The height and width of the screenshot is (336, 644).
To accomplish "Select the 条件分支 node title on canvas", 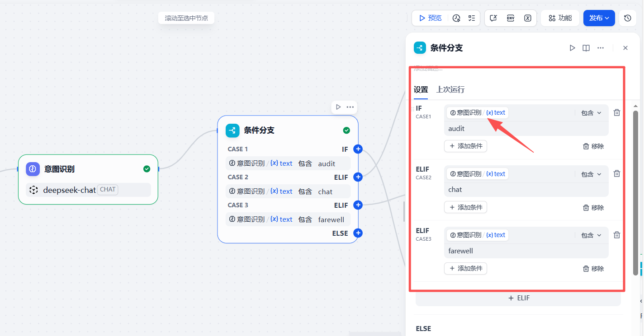I will (259, 131).
